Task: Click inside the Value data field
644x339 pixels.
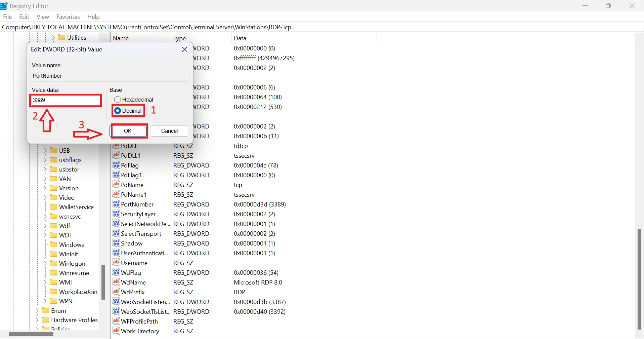Action: (66, 100)
